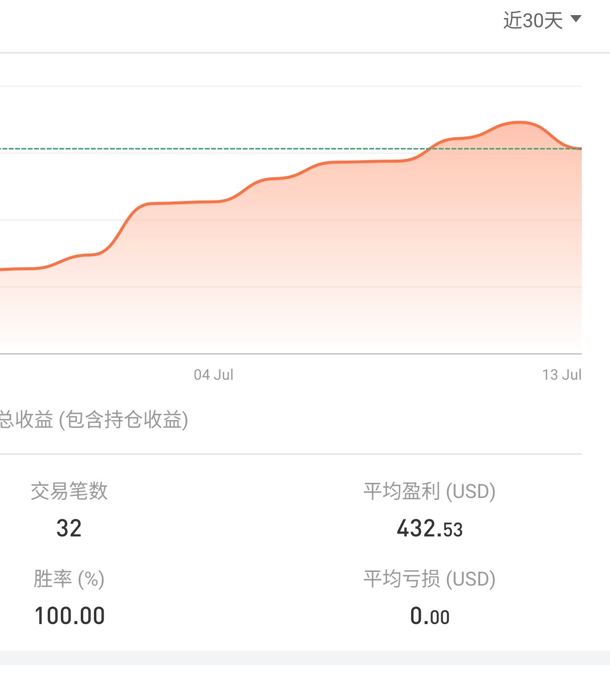610x700 pixels.
Task: Select the 总收益 (包含持仓收益) chart label
Action: pyautogui.click(x=93, y=420)
